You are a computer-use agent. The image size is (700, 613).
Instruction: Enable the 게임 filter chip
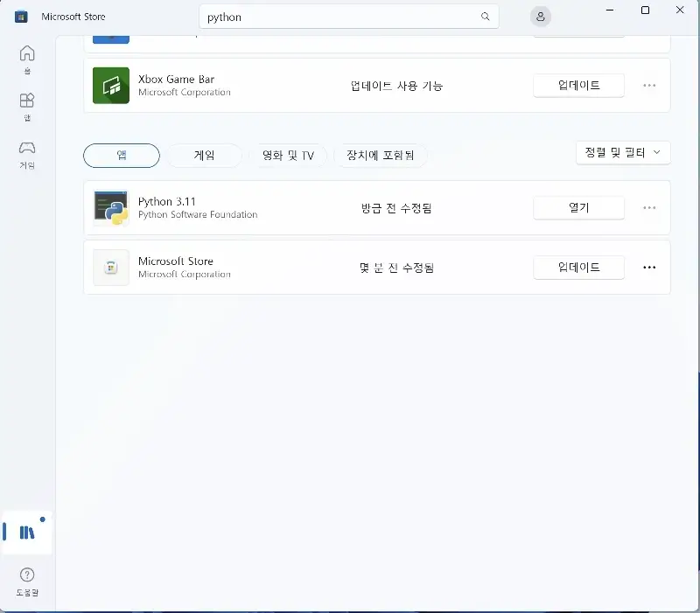[204, 155]
